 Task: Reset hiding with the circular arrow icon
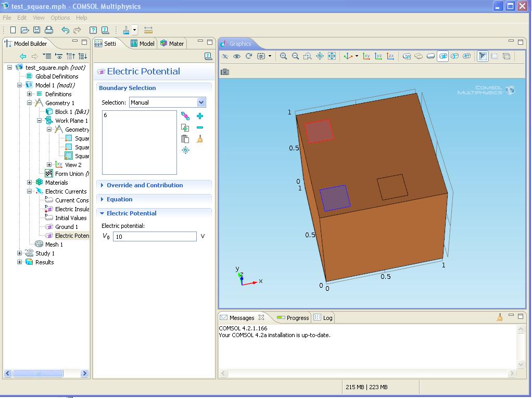249,56
